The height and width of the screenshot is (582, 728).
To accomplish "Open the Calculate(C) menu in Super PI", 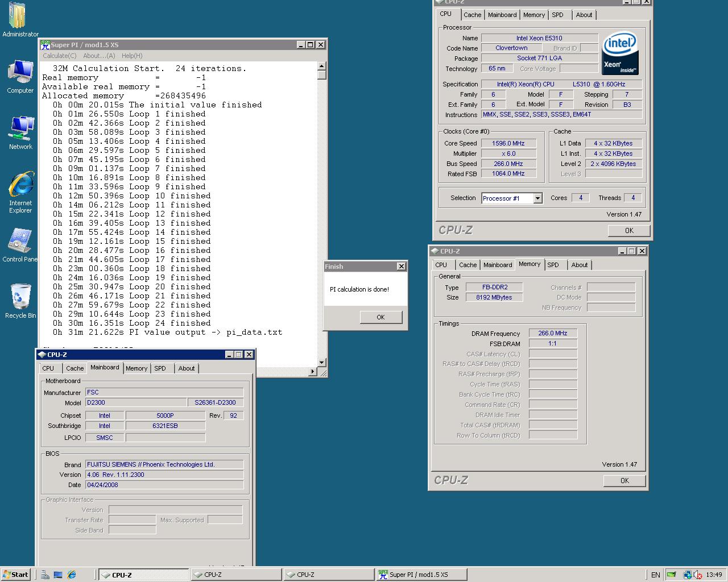I will point(60,56).
